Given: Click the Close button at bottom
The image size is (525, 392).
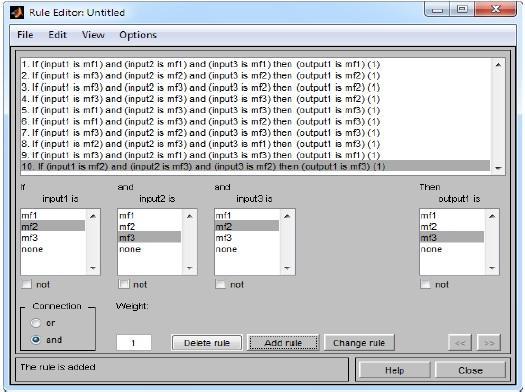Looking at the screenshot, I should click(x=470, y=370).
